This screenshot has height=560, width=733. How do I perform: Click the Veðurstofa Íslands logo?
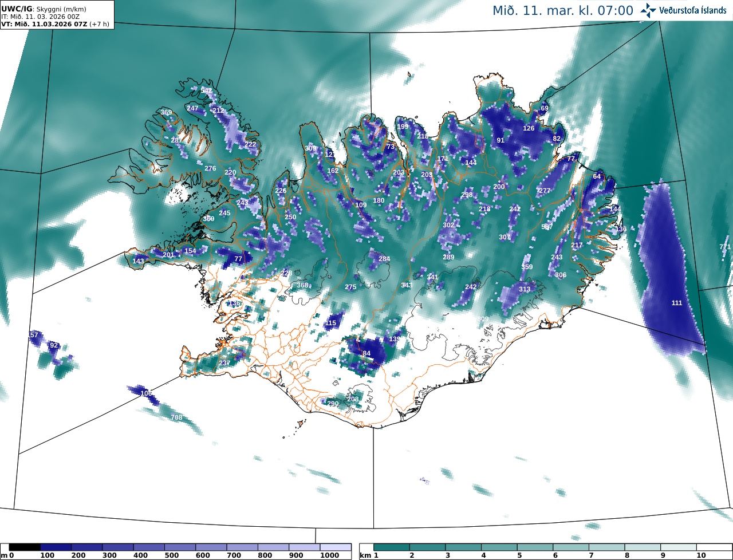coord(684,10)
